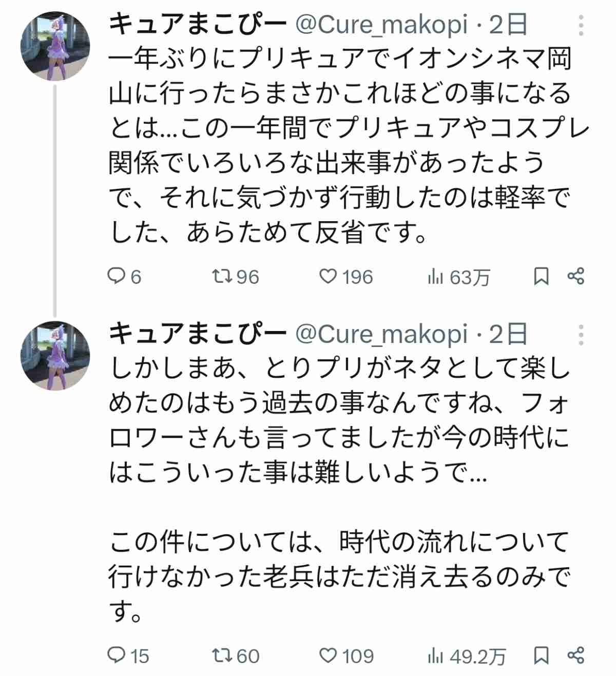
Task: Open more options menu on second tweet
Action: (x=581, y=335)
